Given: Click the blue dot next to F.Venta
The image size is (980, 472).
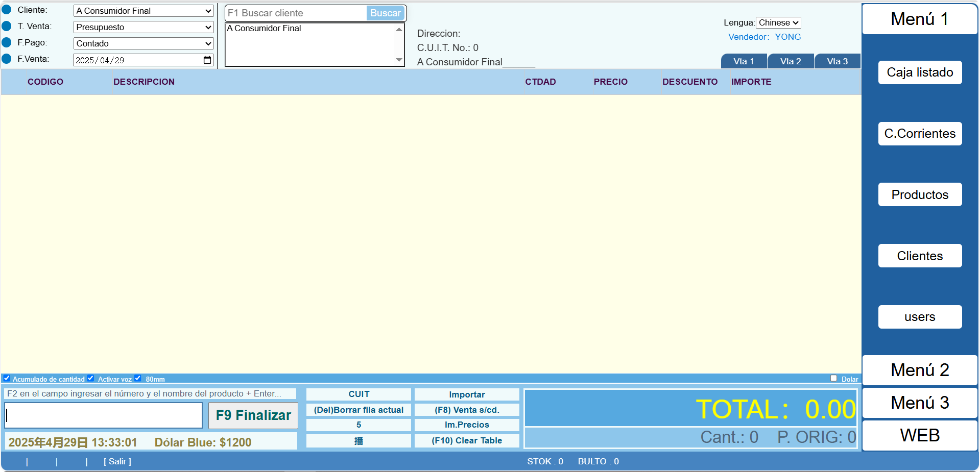Looking at the screenshot, I should pyautogui.click(x=7, y=59).
